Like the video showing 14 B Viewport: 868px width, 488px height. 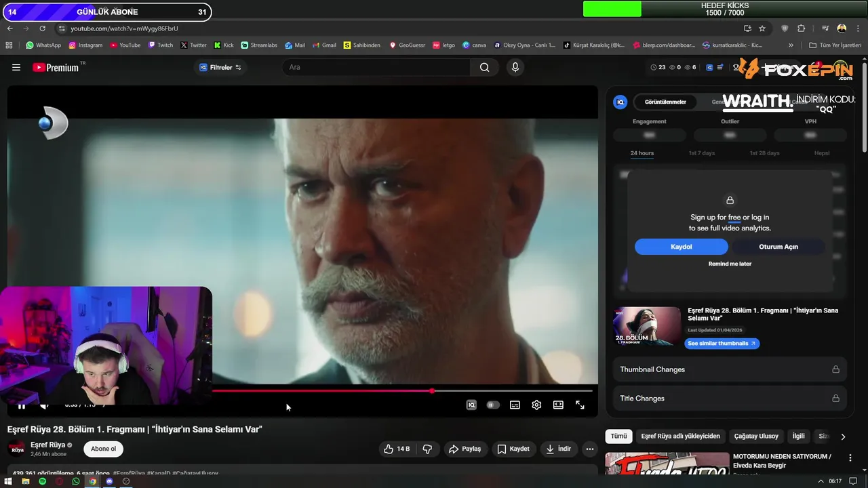point(397,449)
